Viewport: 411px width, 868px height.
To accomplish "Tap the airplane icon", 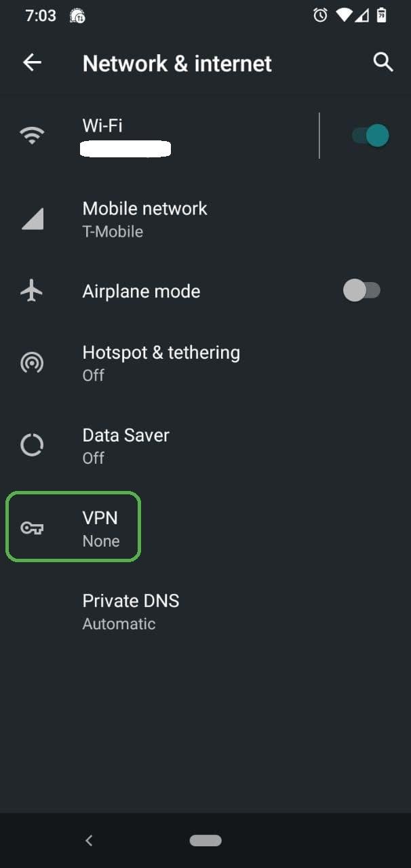I will 32,291.
